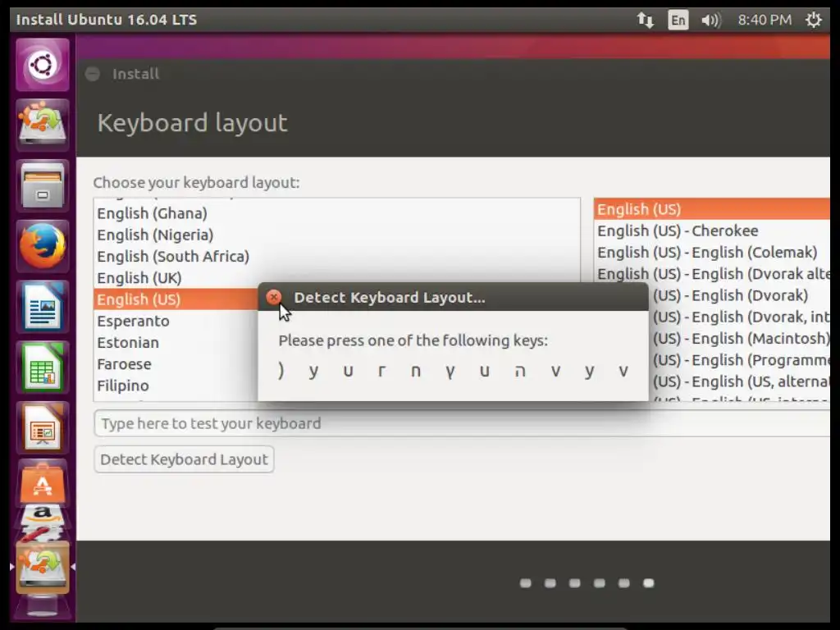Switch to running installer icon in dock

click(x=43, y=567)
